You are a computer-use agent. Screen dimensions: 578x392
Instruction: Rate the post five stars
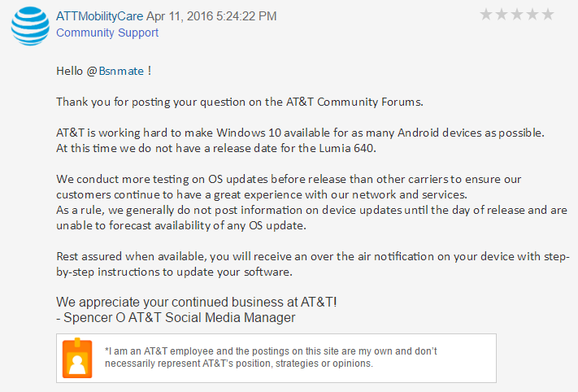(x=548, y=15)
